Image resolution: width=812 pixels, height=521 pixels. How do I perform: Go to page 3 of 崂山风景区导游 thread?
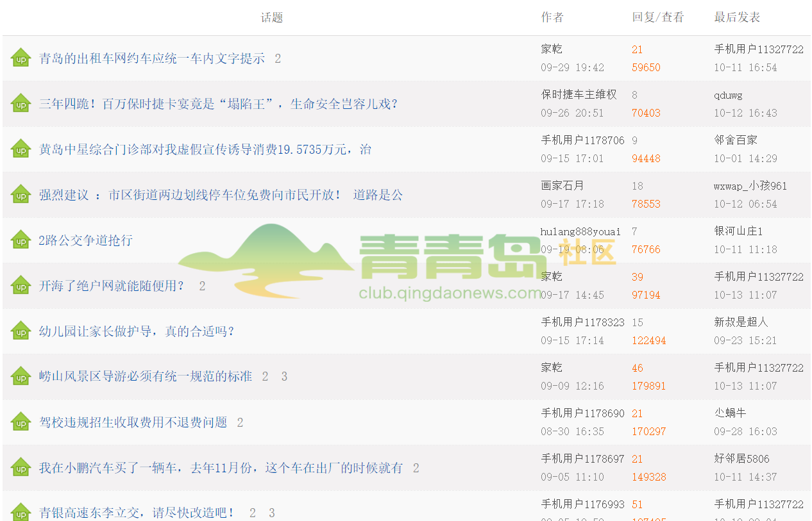point(284,377)
